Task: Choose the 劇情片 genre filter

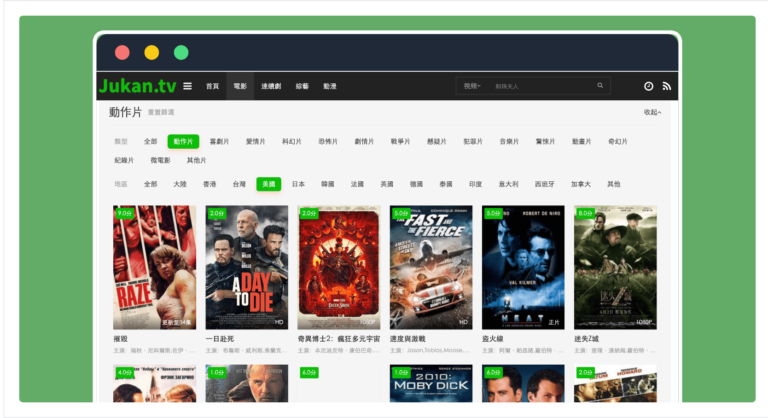Action: pos(364,142)
